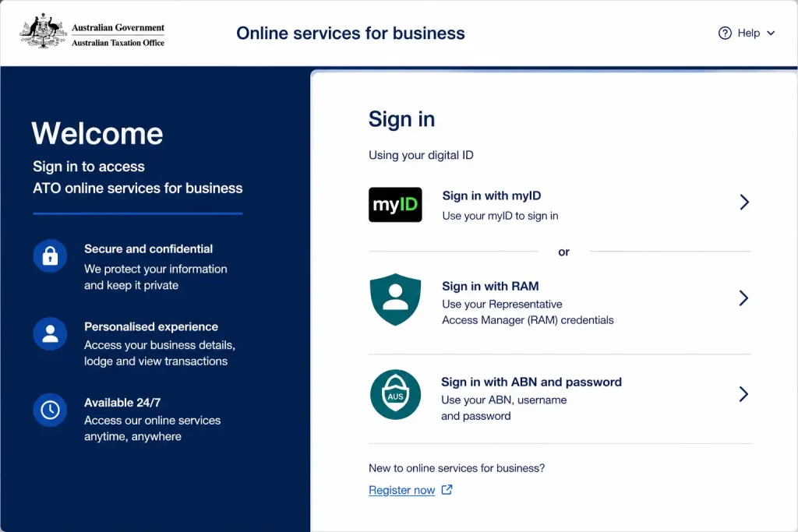Click Use your ABN, username text
Screen dimensions: 798x532
point(503,400)
